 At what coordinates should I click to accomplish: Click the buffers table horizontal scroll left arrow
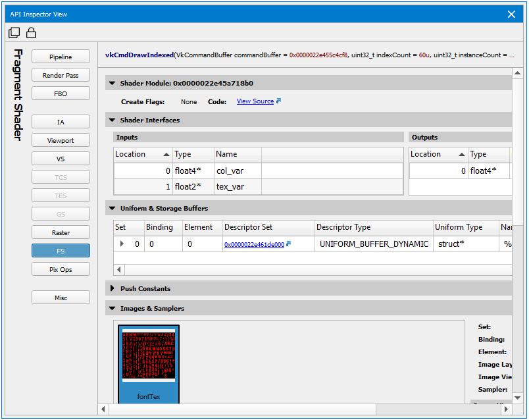(119, 270)
